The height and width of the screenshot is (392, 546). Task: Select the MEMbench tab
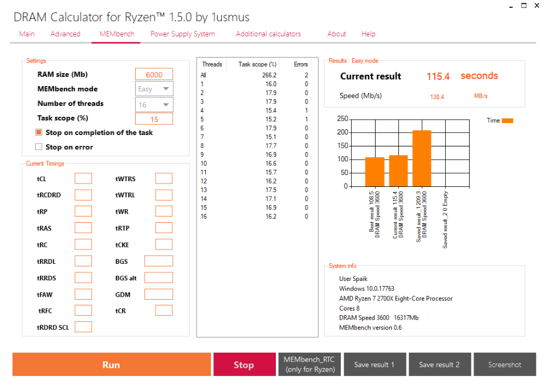click(117, 34)
